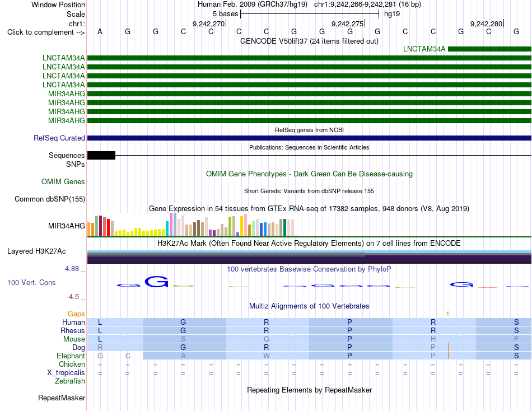Click the H3K27Ac Mark ENCODE track title
This screenshot has width=532, height=411.
309,244
